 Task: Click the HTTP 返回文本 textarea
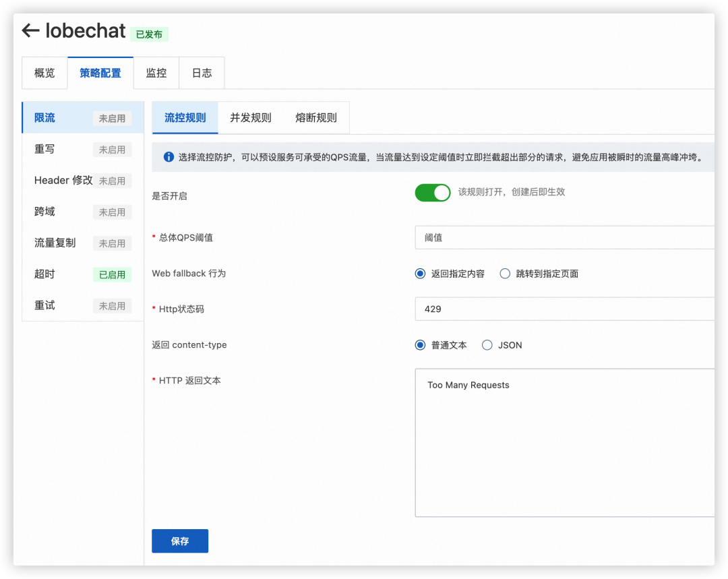(x=565, y=443)
